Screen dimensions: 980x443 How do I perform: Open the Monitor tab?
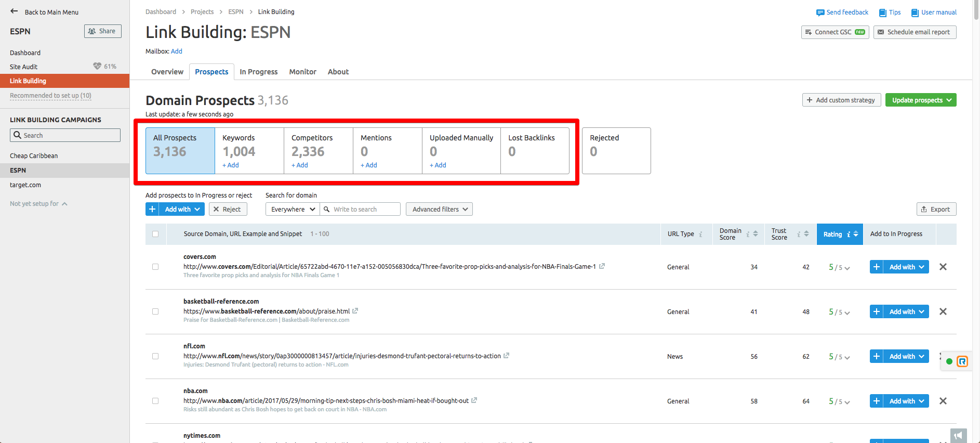pos(303,72)
